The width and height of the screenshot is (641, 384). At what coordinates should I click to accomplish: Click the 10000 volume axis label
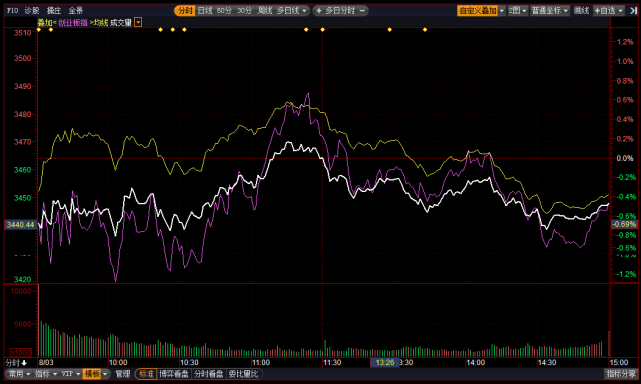pyautogui.click(x=21, y=291)
